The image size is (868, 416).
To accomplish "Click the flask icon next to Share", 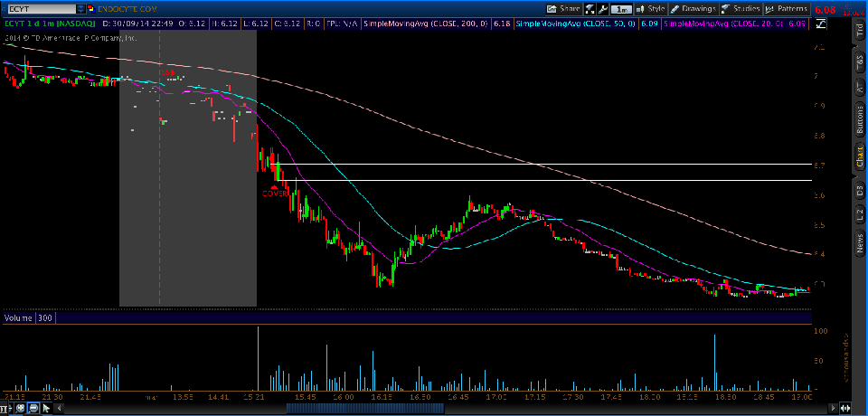I will tap(590, 8).
